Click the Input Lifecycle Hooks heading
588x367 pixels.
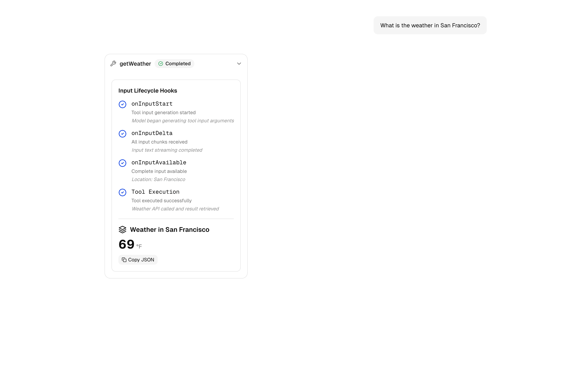(x=148, y=91)
